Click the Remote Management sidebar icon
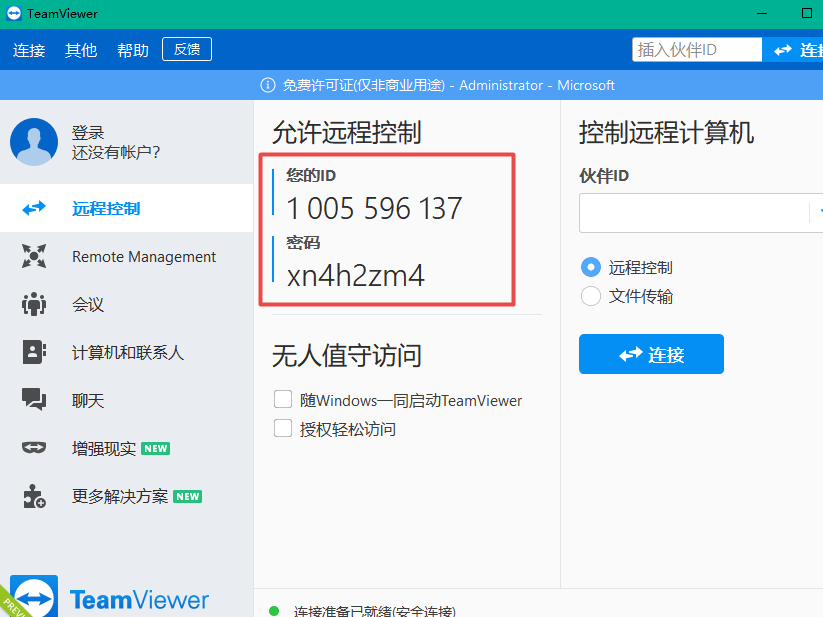The image size is (823, 617). (34, 256)
